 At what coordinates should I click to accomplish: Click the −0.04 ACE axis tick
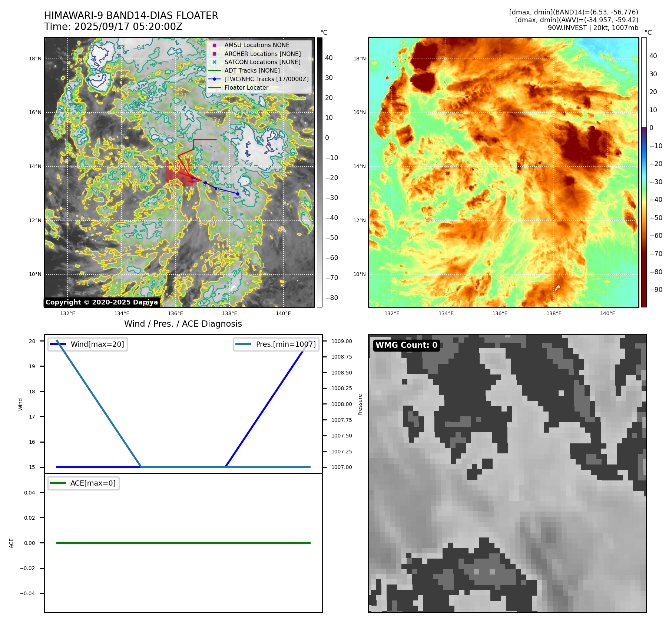tap(27, 593)
